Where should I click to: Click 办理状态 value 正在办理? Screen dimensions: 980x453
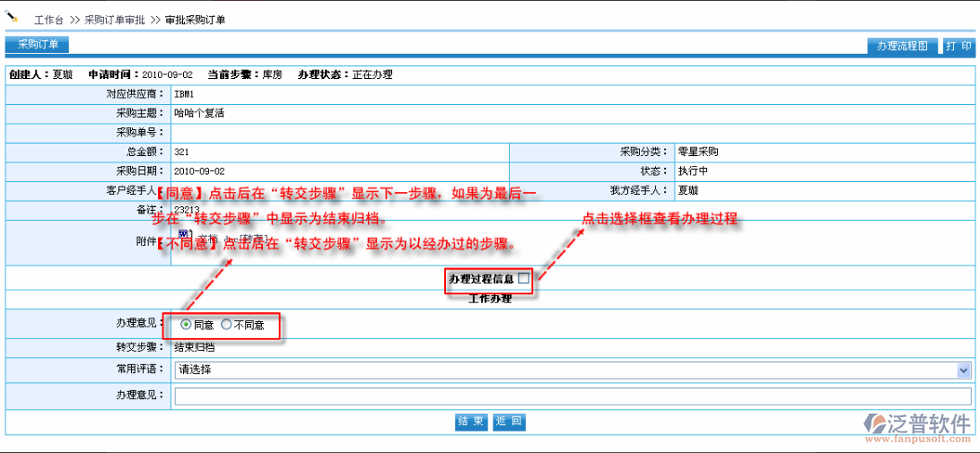pyautogui.click(x=372, y=74)
